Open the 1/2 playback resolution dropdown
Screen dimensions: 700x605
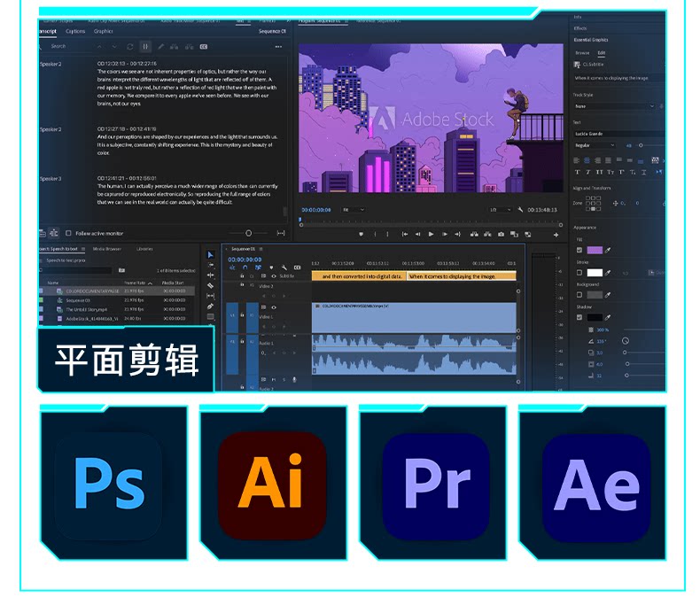500,210
